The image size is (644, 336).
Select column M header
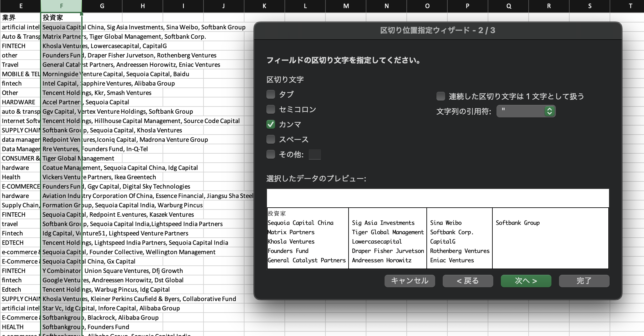point(346,6)
